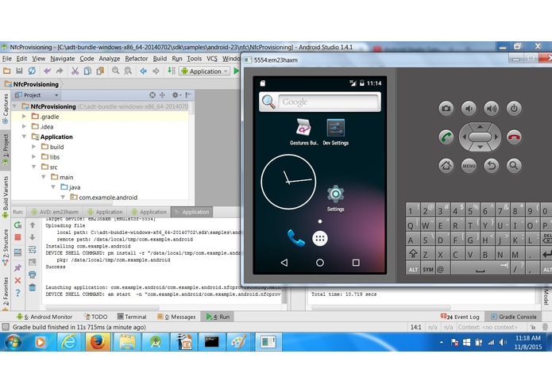Open the 0: Messages tool window
Screen dimensions: 552x392
pyautogui.click(x=176, y=317)
